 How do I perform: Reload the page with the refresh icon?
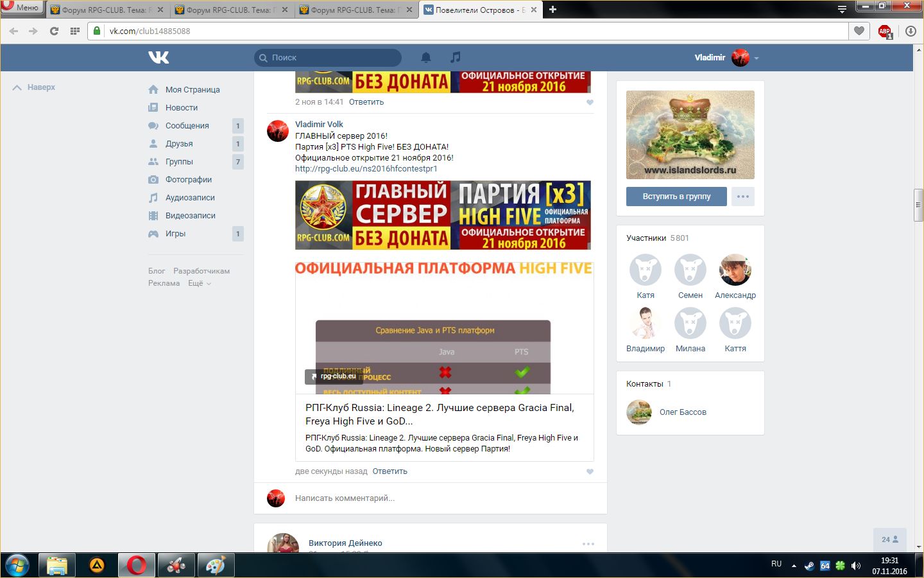54,31
